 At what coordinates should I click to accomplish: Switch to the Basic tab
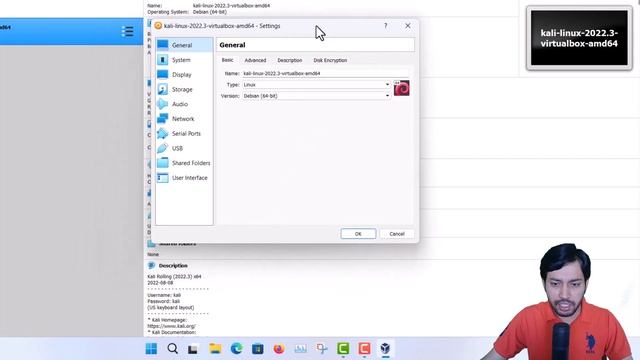[x=227, y=60]
